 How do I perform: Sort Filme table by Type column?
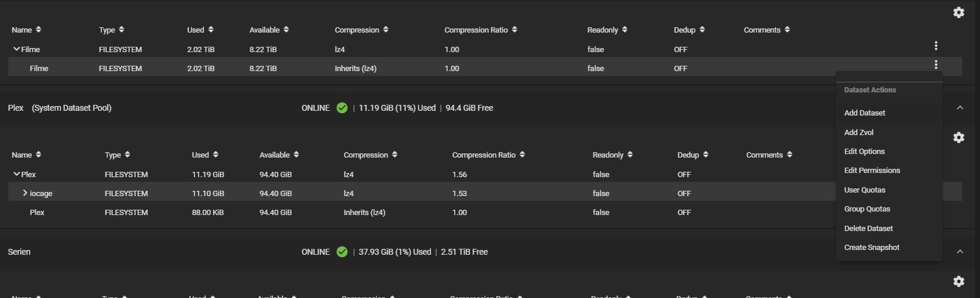(x=111, y=30)
